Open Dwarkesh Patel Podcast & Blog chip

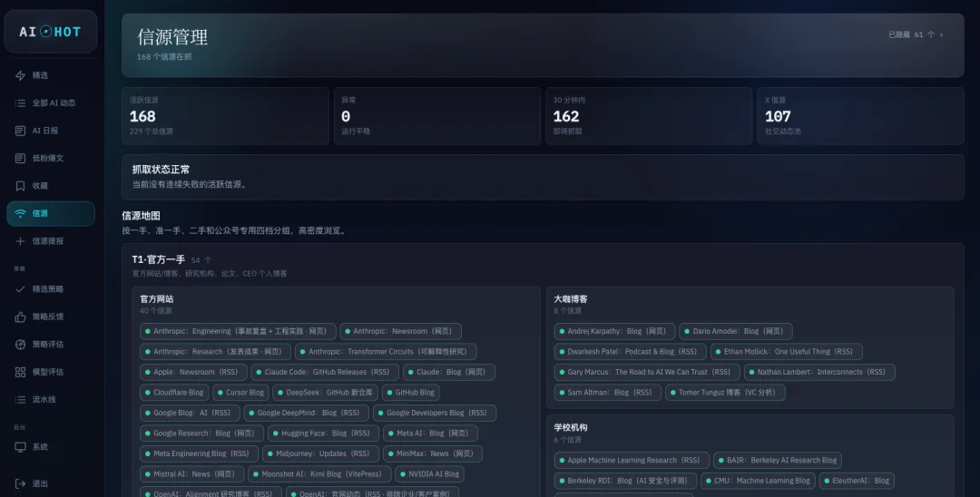(x=630, y=352)
